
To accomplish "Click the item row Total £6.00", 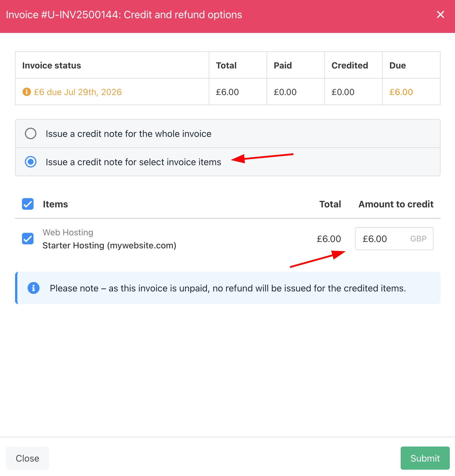I will [x=329, y=239].
